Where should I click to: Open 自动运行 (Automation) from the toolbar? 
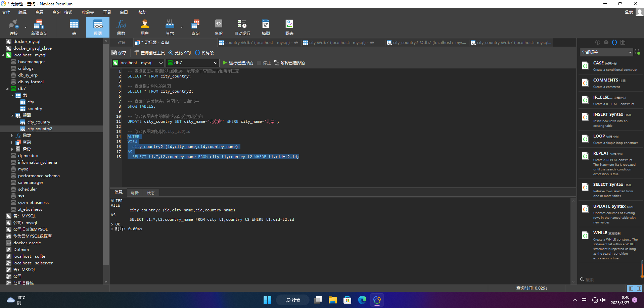click(x=242, y=27)
